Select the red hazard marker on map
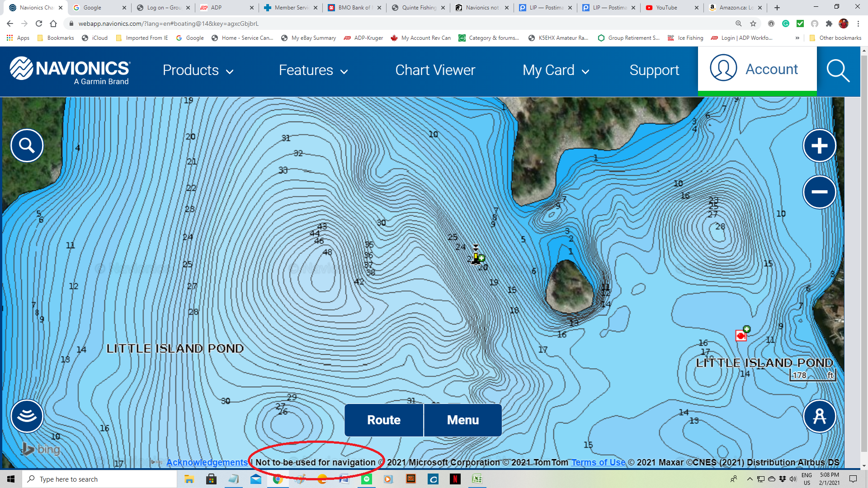 [741, 335]
